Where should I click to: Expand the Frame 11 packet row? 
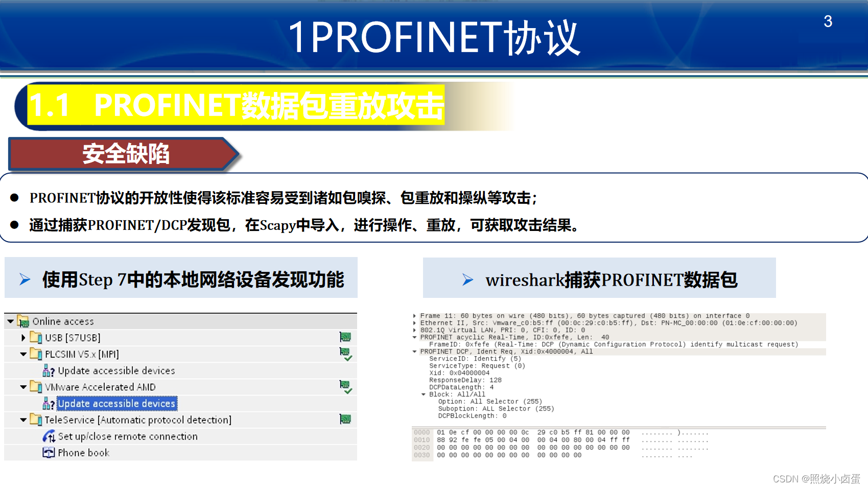[x=414, y=316]
